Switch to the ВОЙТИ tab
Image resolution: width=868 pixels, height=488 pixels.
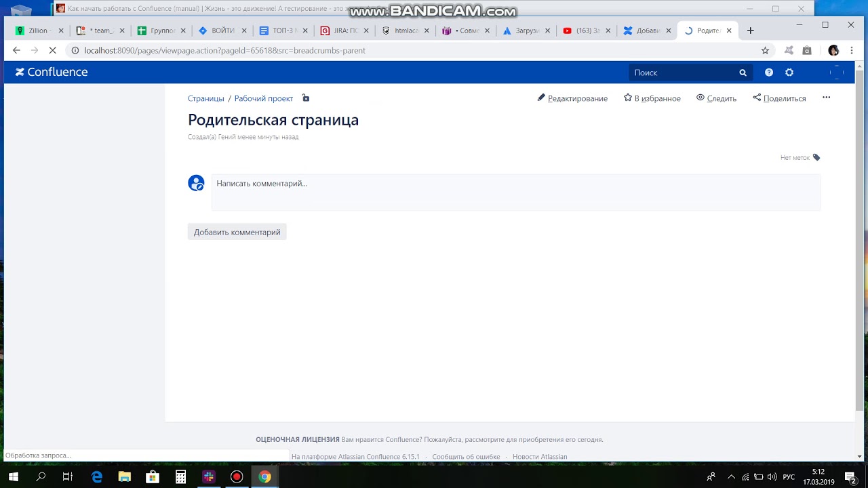pos(222,30)
